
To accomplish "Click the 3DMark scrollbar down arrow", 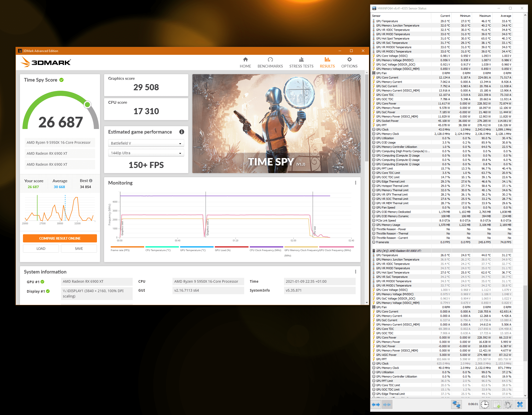I will click(367, 303).
